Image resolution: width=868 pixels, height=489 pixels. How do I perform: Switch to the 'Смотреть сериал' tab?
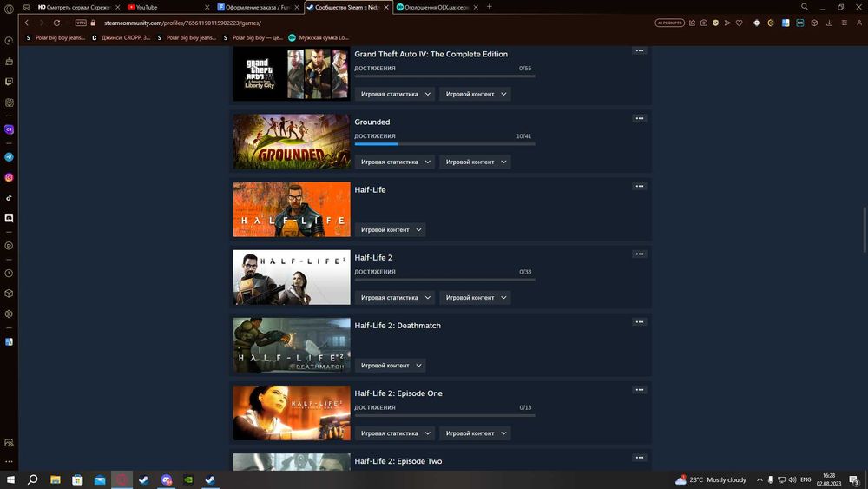point(79,7)
